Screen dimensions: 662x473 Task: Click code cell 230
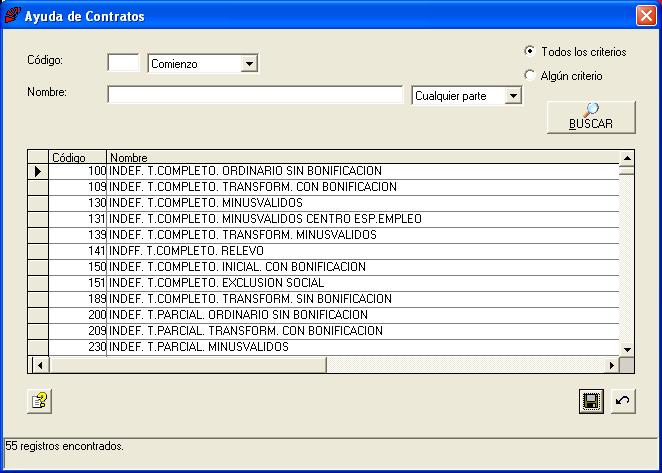click(78, 347)
